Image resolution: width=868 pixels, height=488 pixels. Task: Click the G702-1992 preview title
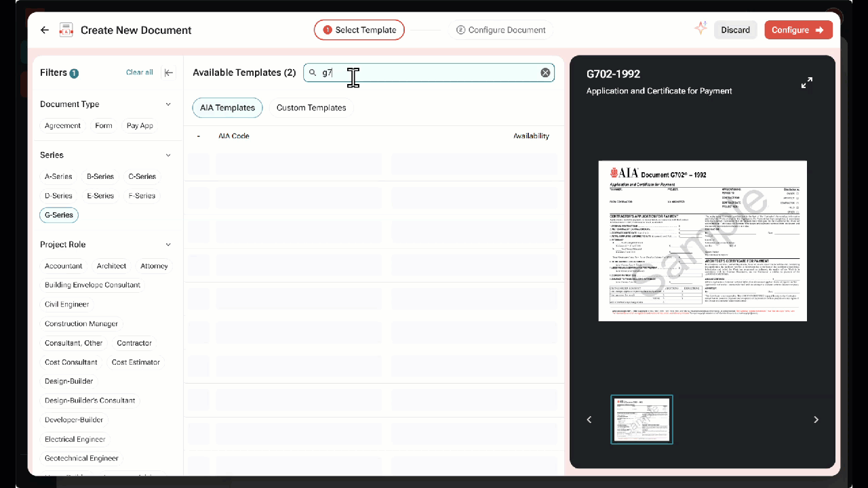pos(613,74)
